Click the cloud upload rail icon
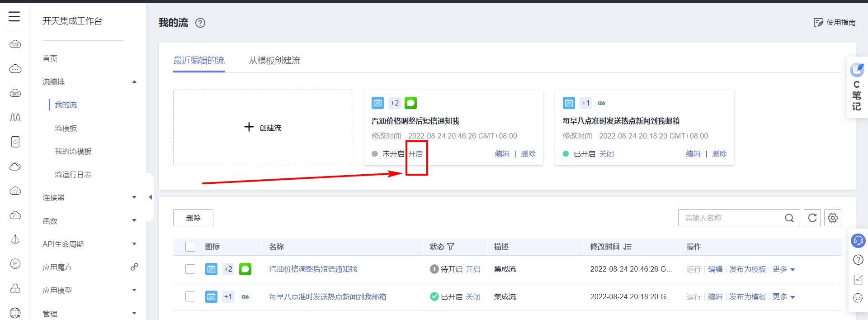Viewport: 868px width, 320px height. point(15,191)
